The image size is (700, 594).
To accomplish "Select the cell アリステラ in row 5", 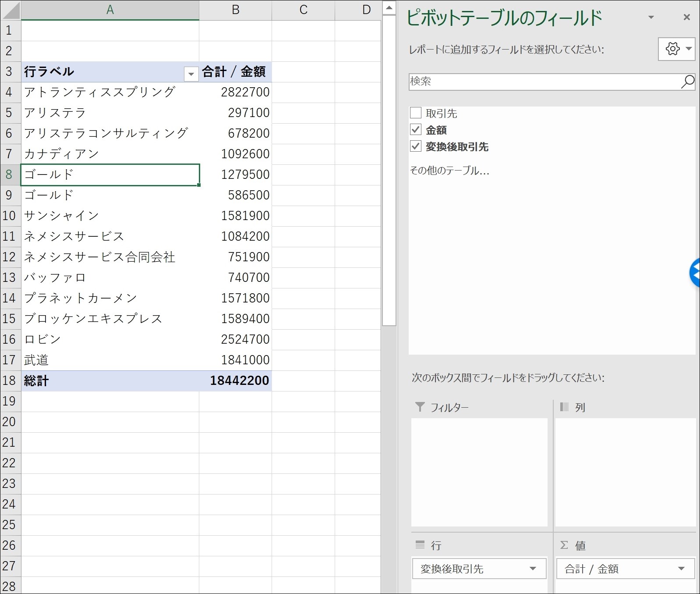I will (x=110, y=113).
